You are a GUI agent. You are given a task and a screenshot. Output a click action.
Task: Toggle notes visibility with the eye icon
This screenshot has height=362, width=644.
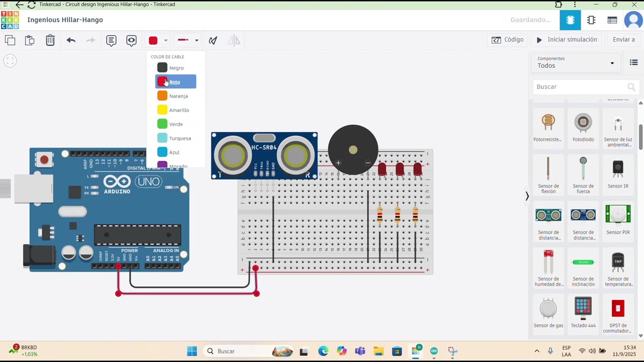point(131,40)
